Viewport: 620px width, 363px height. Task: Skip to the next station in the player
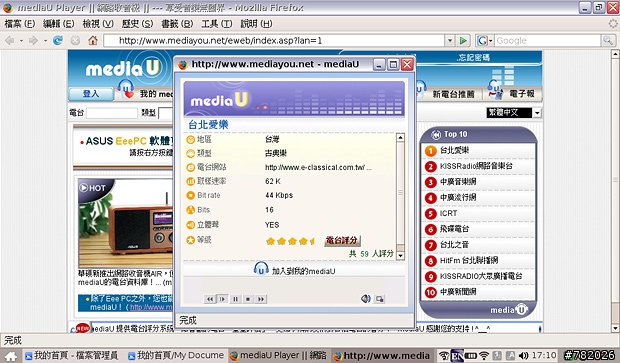pos(261,299)
